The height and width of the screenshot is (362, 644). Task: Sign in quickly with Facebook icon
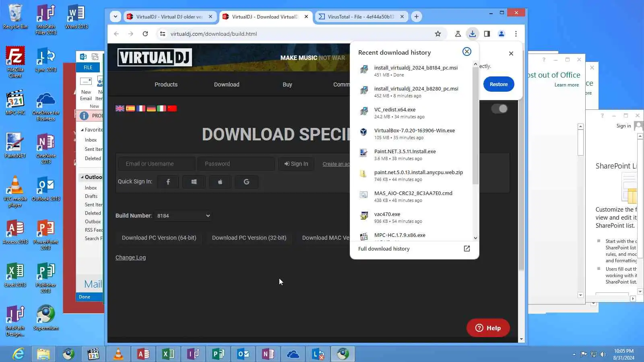[x=168, y=182]
